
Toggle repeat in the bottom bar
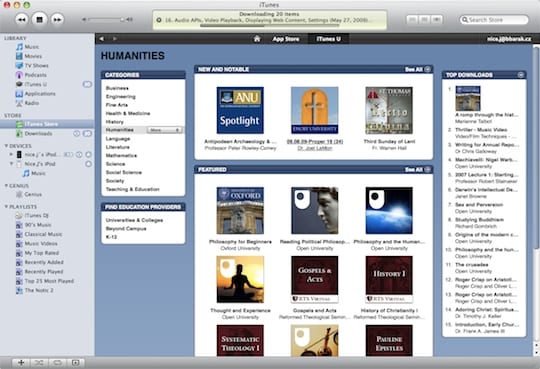57,362
